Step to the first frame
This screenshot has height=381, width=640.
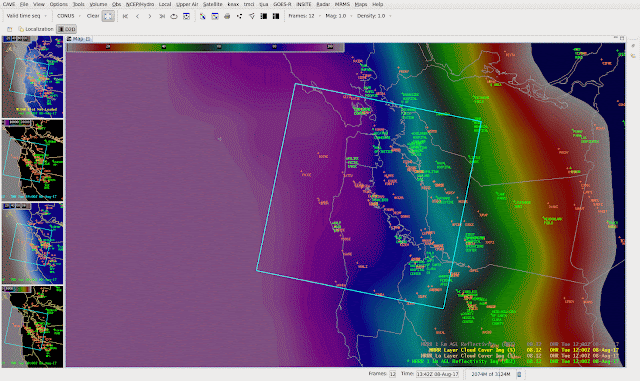point(125,16)
